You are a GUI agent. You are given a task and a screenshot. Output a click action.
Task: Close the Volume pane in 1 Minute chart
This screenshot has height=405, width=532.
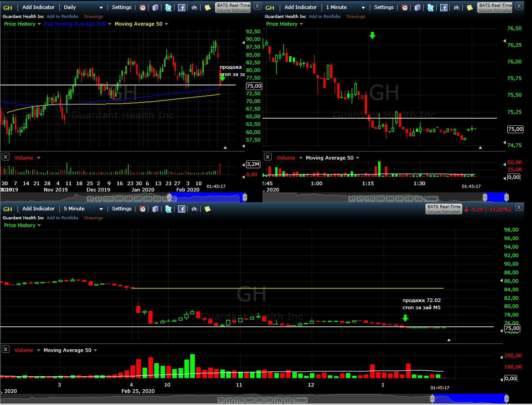click(x=268, y=157)
